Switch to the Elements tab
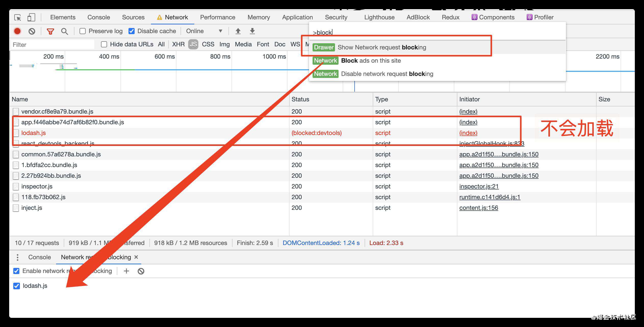644x327 pixels. [x=63, y=17]
